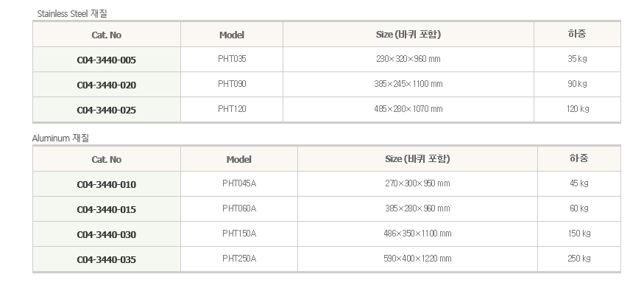Click catalog number C04-3440-020
Image resolution: width=644 pixels, height=291 pixels.
point(107,85)
